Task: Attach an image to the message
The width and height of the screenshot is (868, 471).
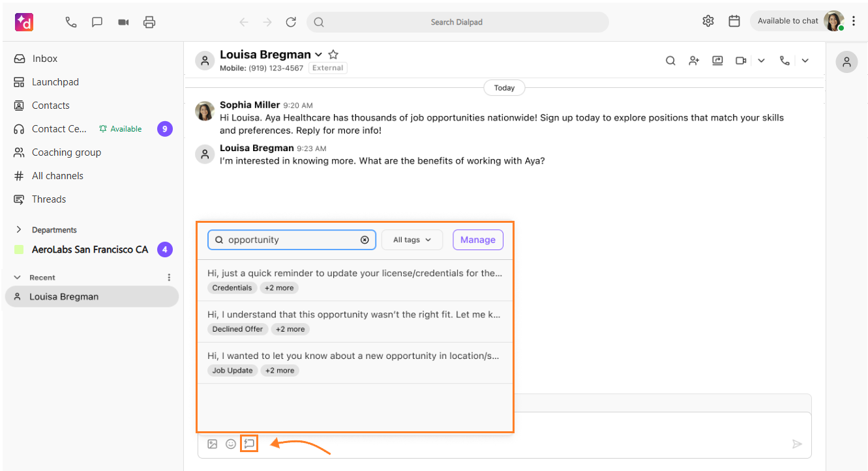Action: coord(213,444)
